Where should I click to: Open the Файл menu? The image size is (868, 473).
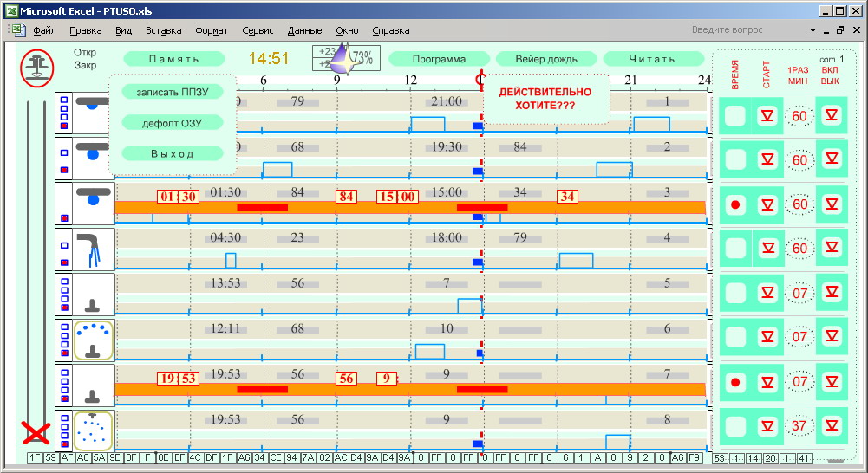pos(44,30)
